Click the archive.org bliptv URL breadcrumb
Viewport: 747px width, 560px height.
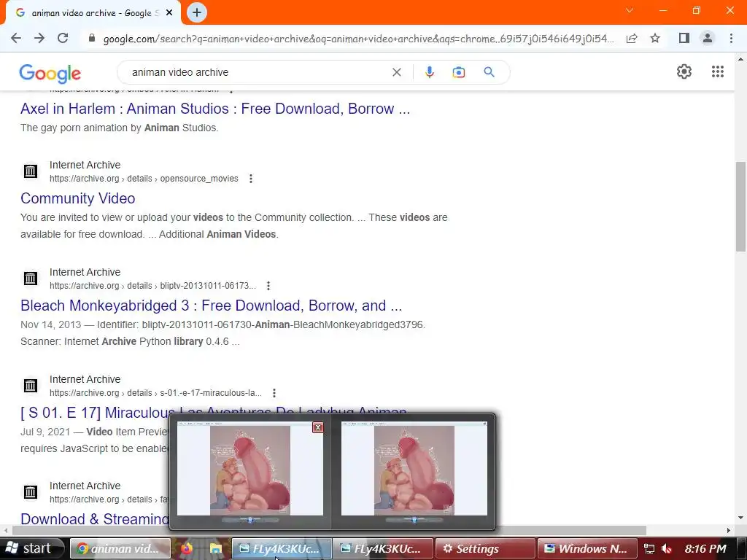tap(153, 286)
